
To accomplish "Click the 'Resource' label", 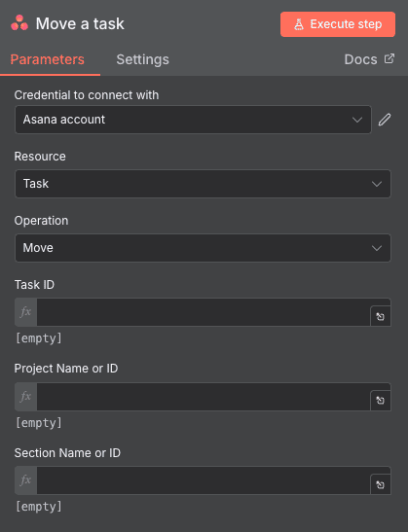I will pos(40,157).
